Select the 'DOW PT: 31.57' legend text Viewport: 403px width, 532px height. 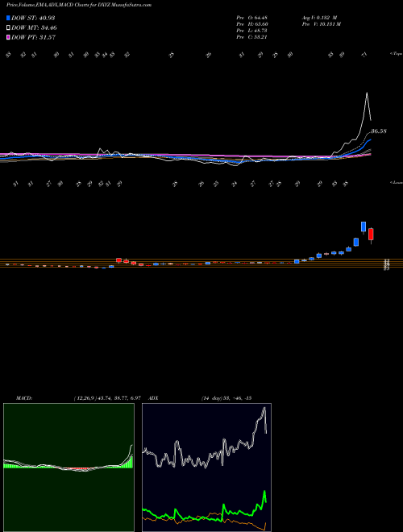coord(33,37)
